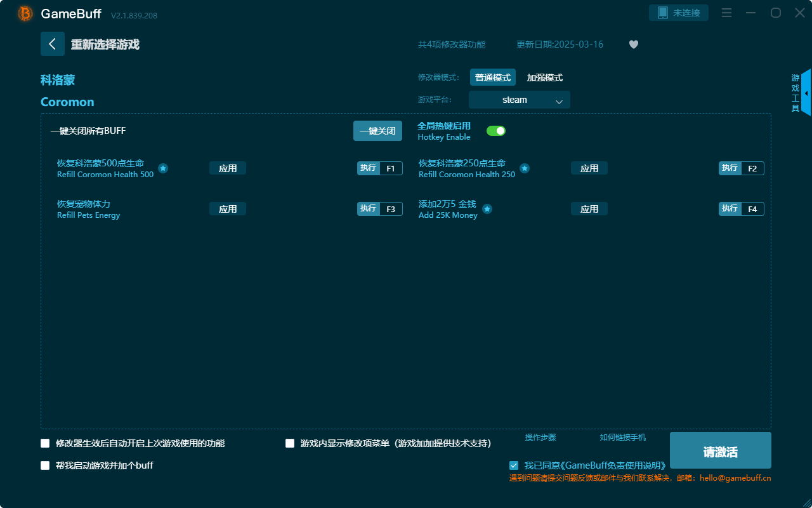Image resolution: width=812 pixels, height=508 pixels.
Task: Select 普通模式 mode
Action: (492, 77)
